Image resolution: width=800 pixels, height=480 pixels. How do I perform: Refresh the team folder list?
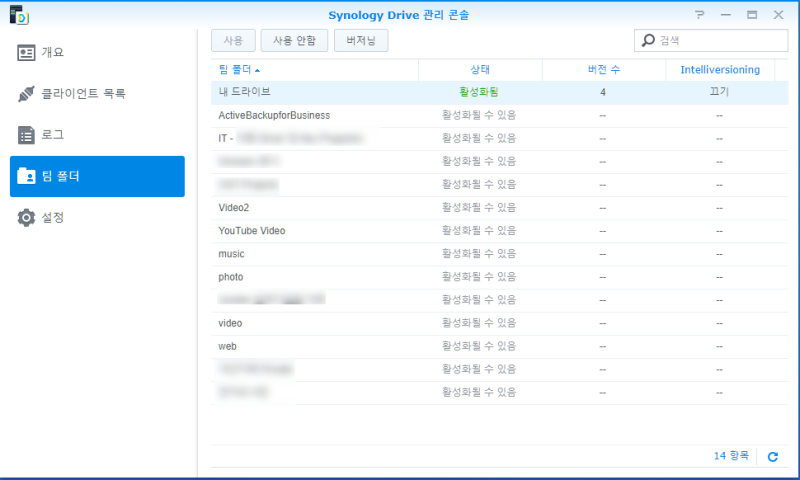pyautogui.click(x=773, y=457)
